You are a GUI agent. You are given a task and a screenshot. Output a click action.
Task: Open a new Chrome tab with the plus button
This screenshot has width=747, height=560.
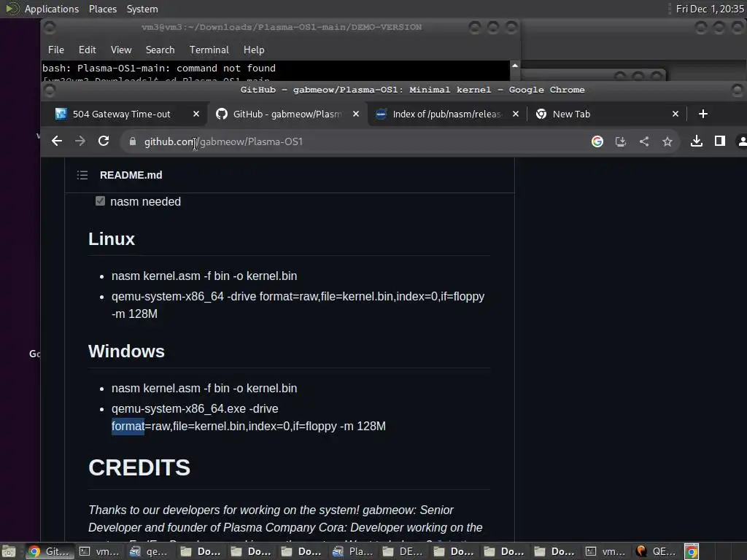(703, 114)
